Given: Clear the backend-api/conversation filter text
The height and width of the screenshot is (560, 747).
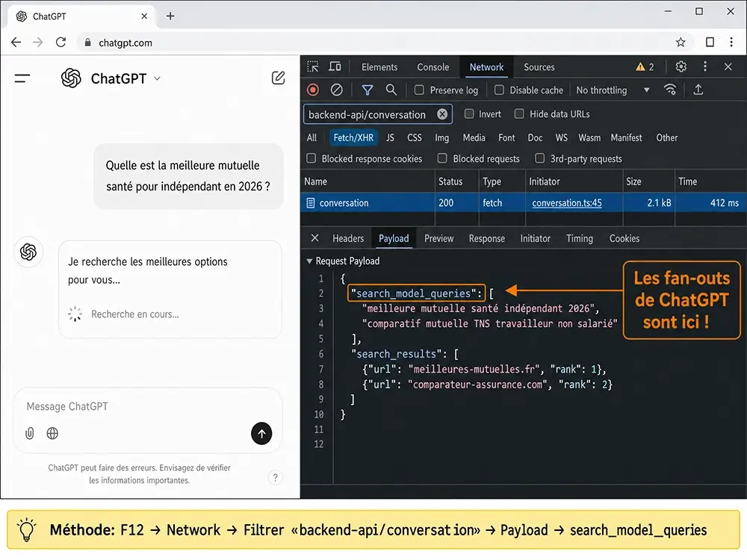Looking at the screenshot, I should (442, 114).
